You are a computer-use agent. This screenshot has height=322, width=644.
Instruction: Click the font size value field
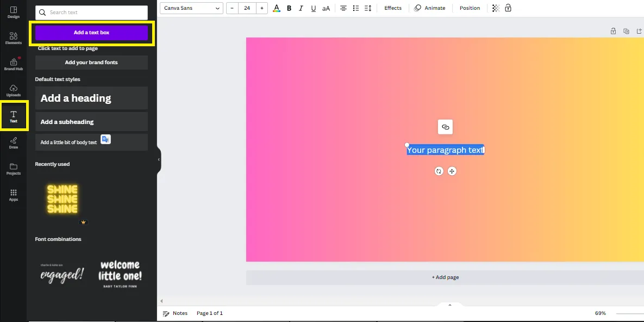click(247, 8)
